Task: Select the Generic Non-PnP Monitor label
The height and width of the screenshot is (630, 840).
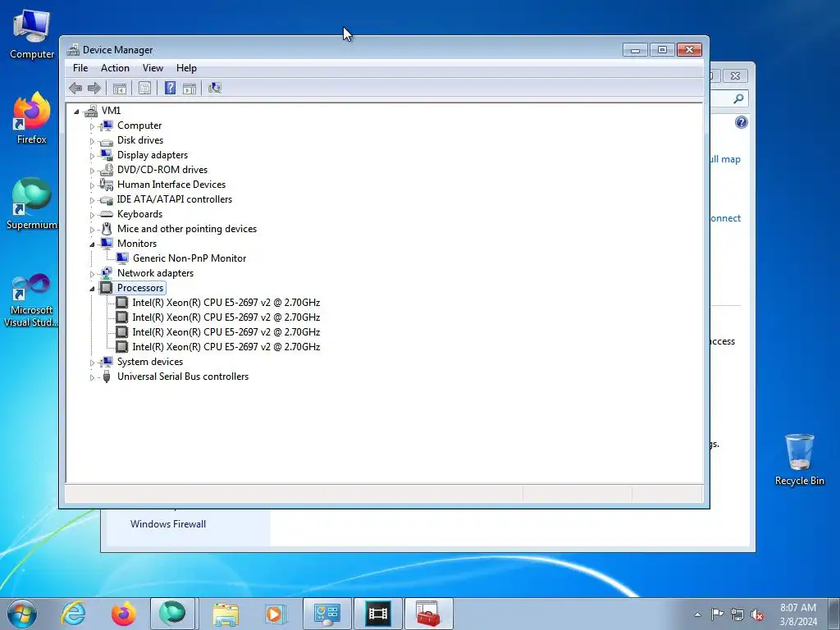Action: tap(189, 258)
